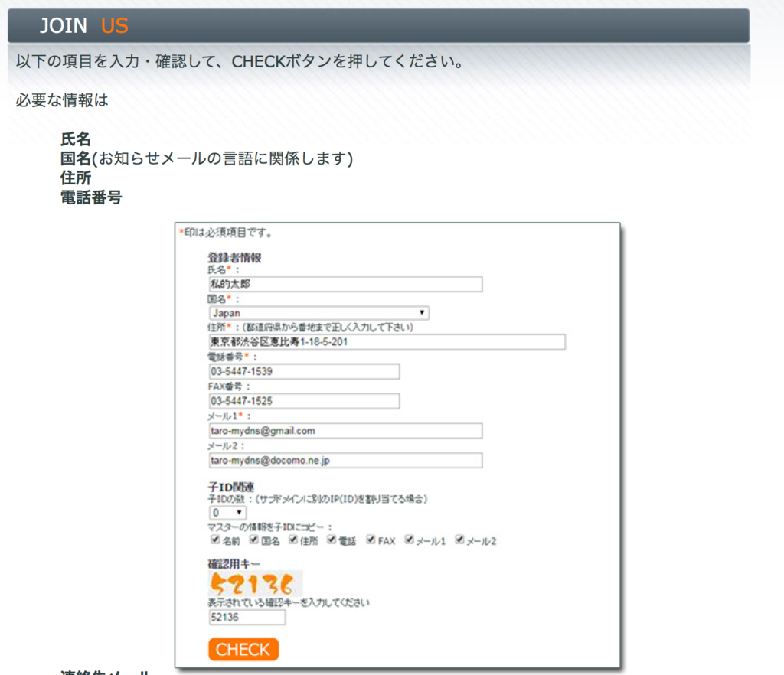
Task: Toggle the 国名 copy checkbox
Action: (254, 540)
